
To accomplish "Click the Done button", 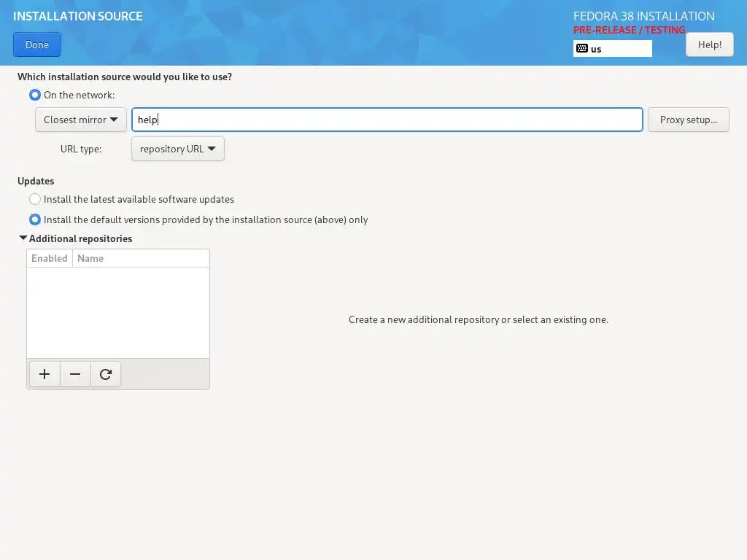I will [37, 44].
